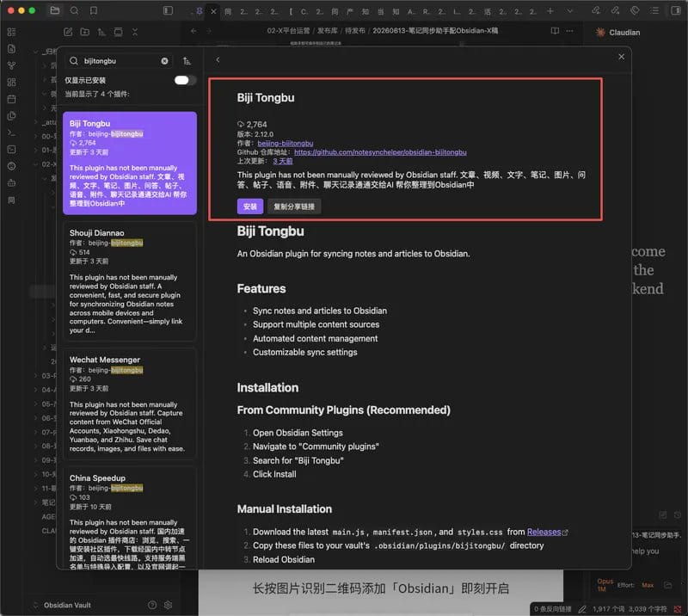
Task: Clear the bijitongbu search text
Action: point(164,61)
